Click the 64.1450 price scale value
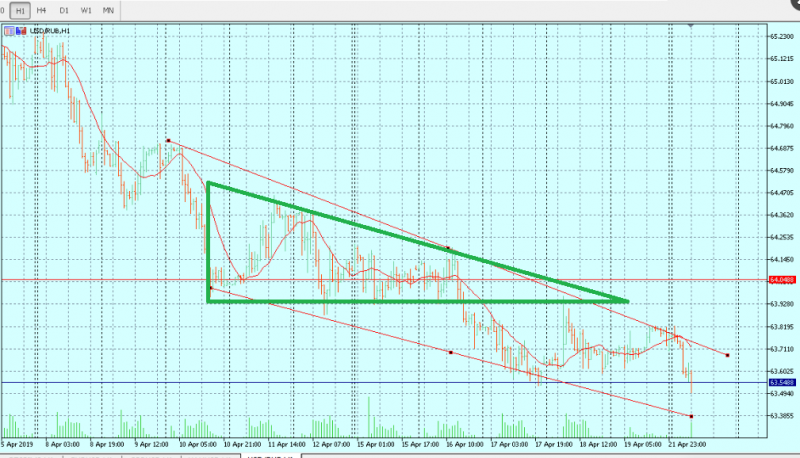This screenshot has width=800, height=458. [782, 260]
